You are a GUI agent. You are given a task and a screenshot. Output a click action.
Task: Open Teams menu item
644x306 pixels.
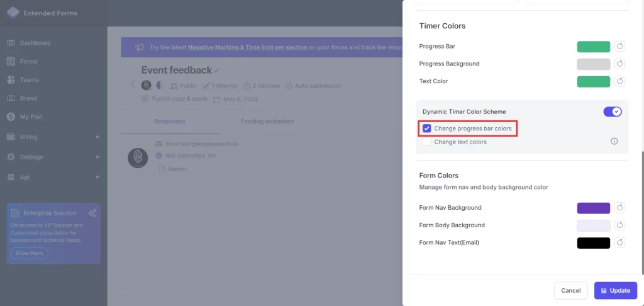pos(29,80)
